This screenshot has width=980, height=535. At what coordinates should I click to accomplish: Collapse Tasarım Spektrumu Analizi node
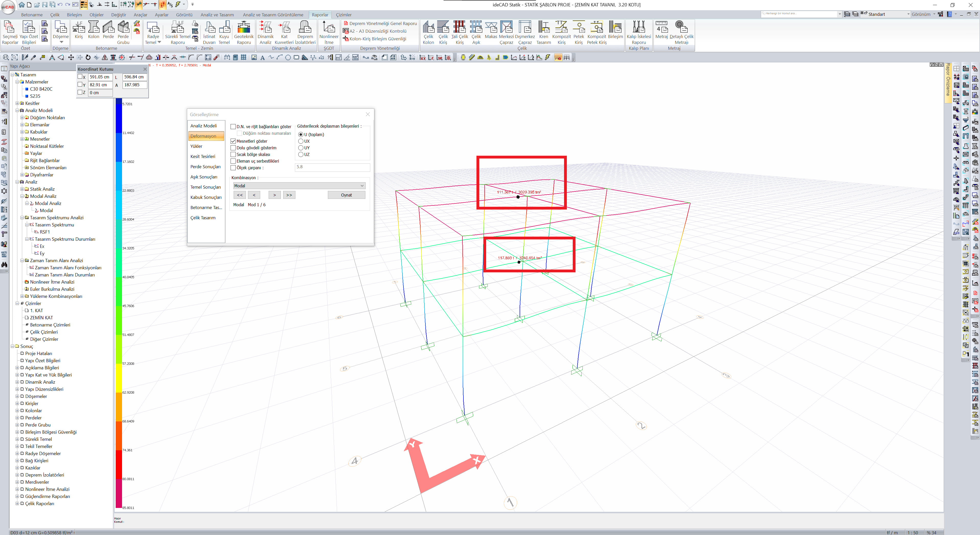click(x=22, y=217)
